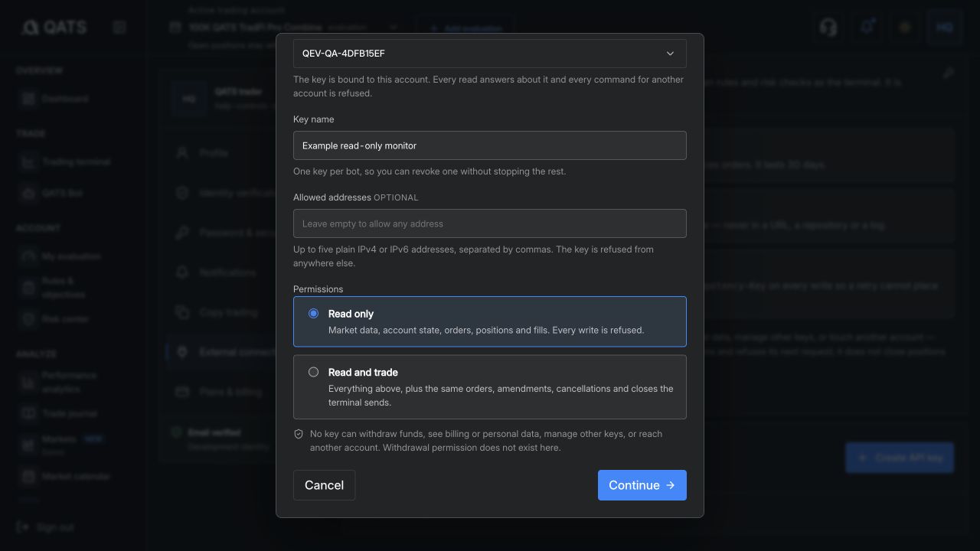This screenshot has width=980, height=551.
Task: Click the Allowed addresses input field
Action: [490, 223]
